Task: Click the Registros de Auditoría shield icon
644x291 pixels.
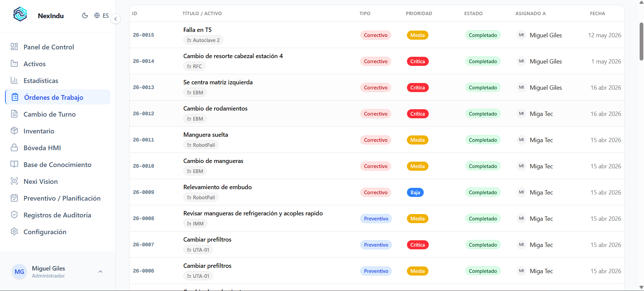Action: [14, 215]
